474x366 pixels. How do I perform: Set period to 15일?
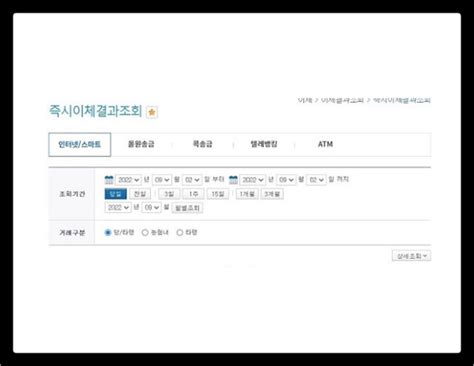pyautogui.click(x=218, y=194)
